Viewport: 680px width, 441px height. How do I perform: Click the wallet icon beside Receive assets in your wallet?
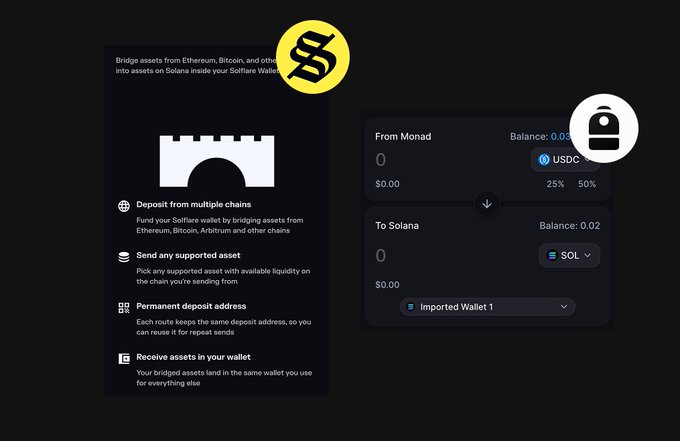click(124, 359)
